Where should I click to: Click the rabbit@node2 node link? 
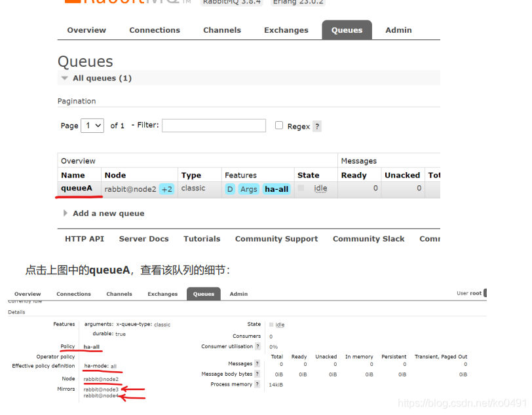coord(101,379)
